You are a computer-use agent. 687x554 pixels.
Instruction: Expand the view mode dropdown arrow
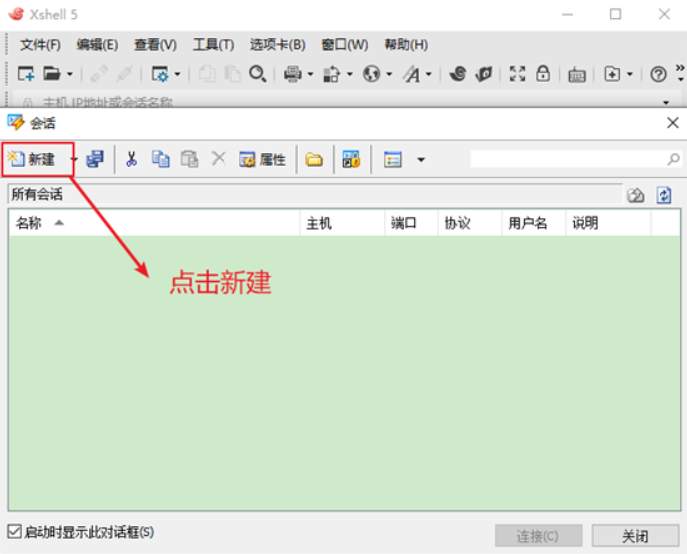click(x=421, y=160)
